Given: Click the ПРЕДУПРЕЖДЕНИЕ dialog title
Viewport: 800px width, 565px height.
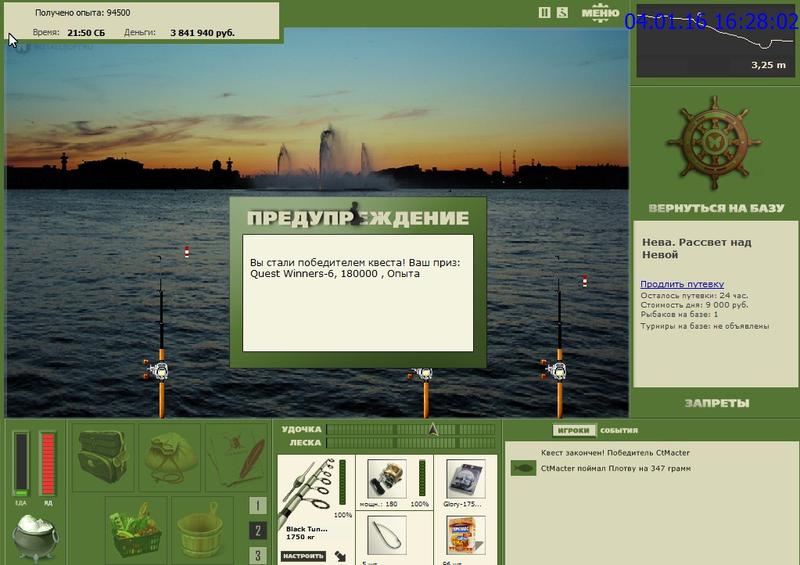Looking at the screenshot, I should (x=358, y=218).
